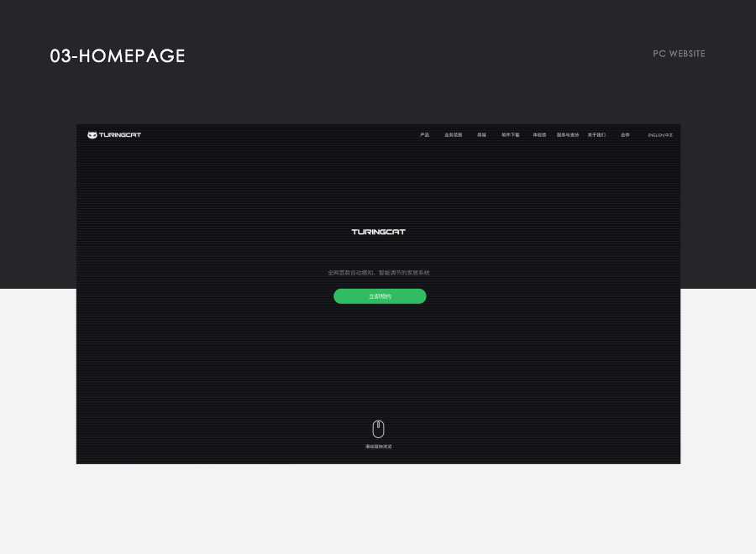756x554 pixels.
Task: Open the 软件下载 nav item
Action: (x=511, y=135)
